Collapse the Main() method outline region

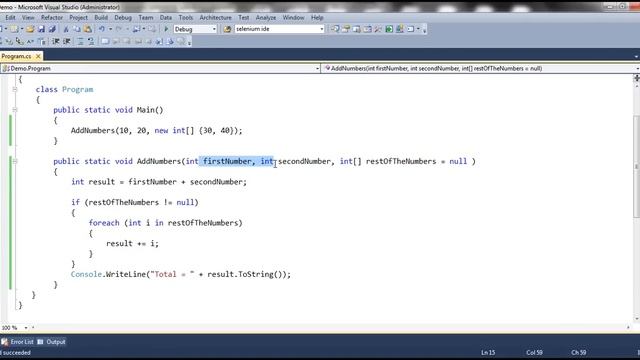15,110
